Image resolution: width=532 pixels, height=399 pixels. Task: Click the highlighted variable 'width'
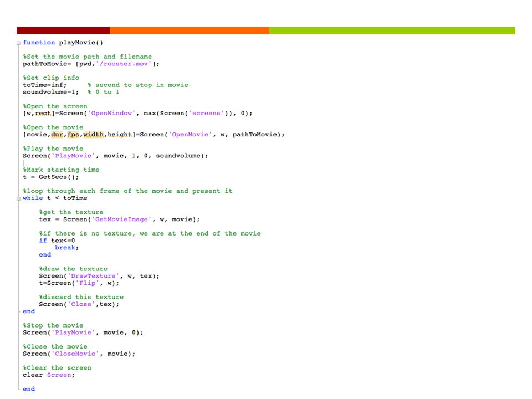tap(93, 135)
